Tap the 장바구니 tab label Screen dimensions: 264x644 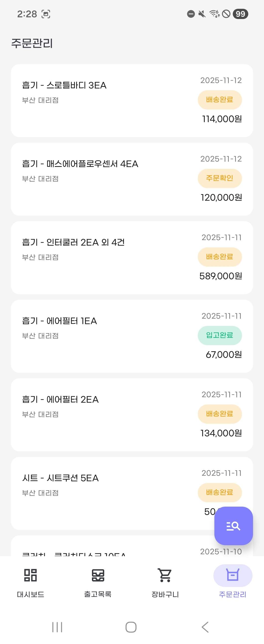coord(165,594)
